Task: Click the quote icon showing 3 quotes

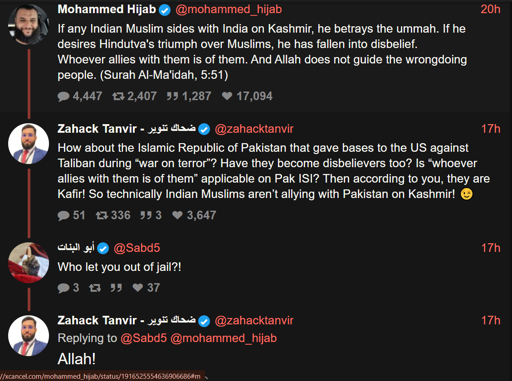Action: pyautogui.click(x=146, y=215)
